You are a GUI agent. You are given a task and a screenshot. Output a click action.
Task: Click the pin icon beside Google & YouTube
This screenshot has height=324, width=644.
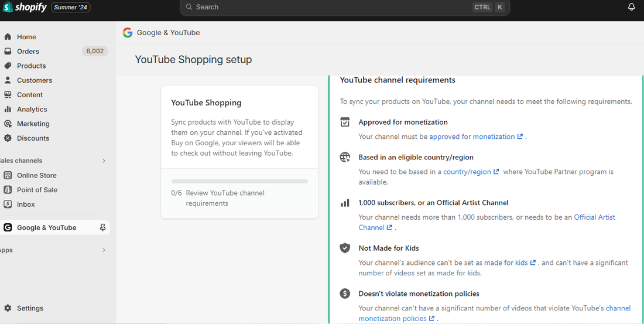point(102,227)
